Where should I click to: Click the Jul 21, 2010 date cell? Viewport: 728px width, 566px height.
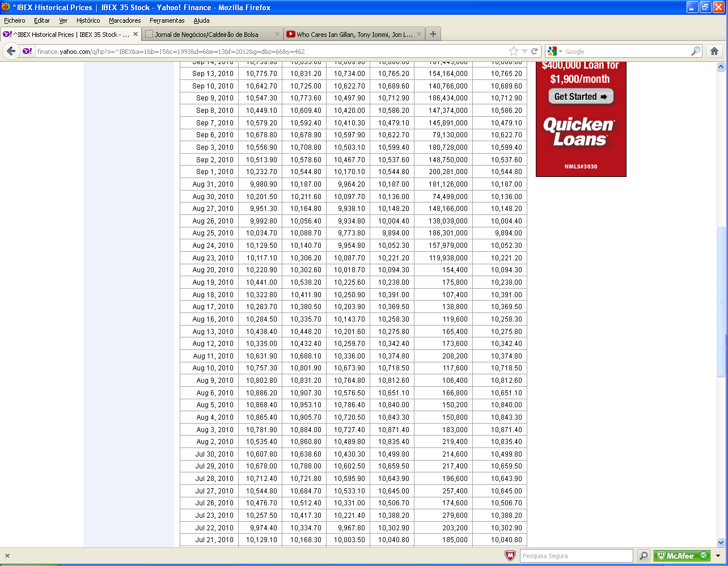(x=209, y=540)
